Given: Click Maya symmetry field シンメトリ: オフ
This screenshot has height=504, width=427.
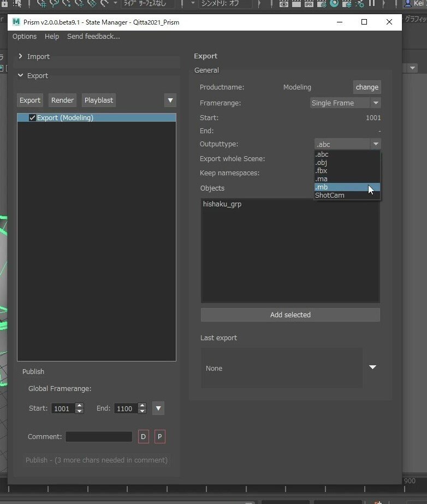Looking at the screenshot, I should 225,3.
